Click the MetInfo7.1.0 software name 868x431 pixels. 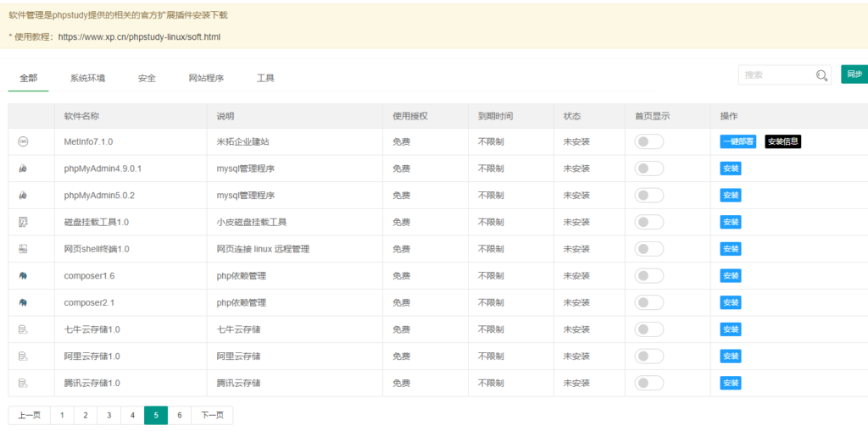point(88,141)
